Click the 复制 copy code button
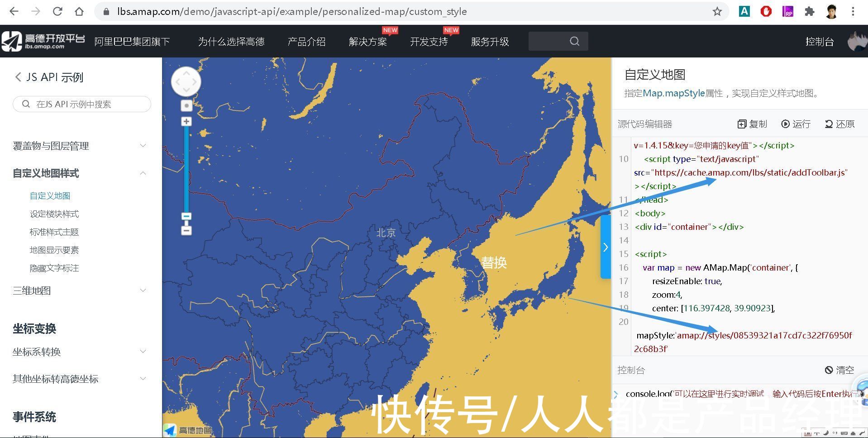This screenshot has width=868, height=438. point(752,124)
